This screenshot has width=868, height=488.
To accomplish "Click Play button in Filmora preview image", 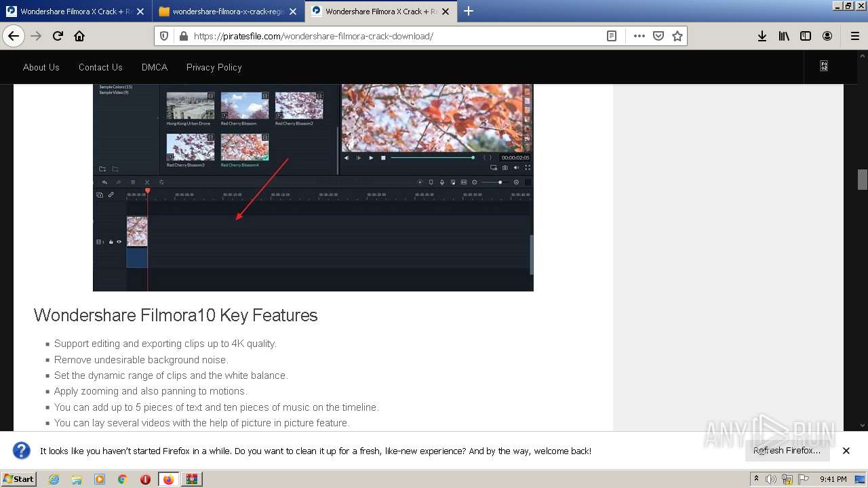I will pyautogui.click(x=371, y=158).
